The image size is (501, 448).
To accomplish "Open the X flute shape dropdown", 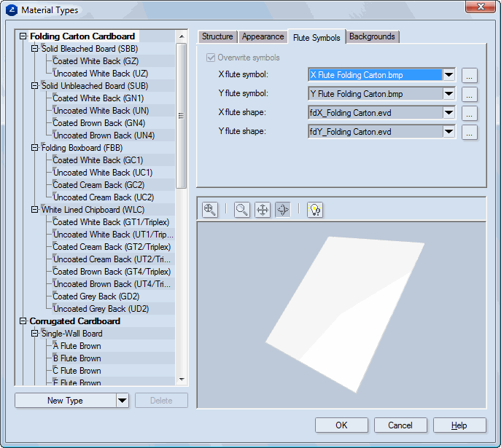I will 449,113.
